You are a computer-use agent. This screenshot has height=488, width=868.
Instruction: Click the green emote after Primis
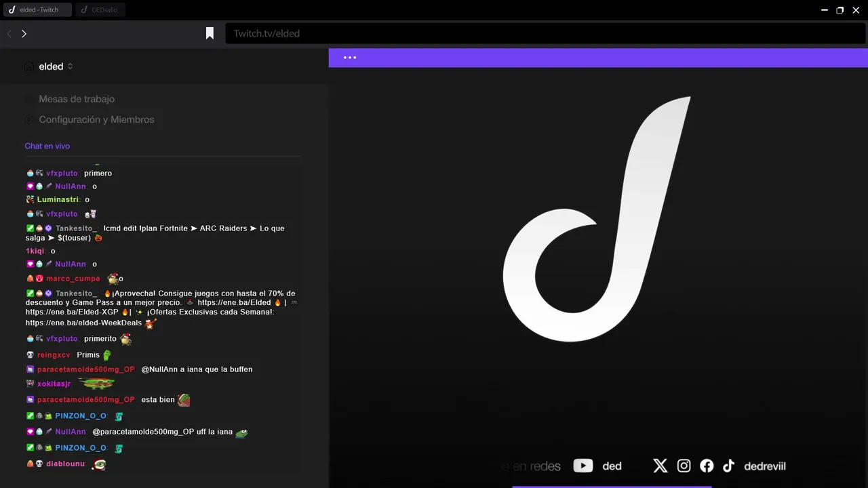107,354
